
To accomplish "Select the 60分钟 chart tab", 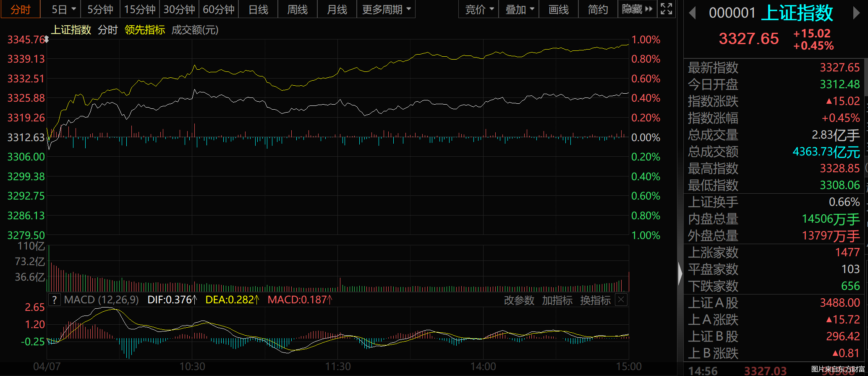I will click(x=219, y=9).
